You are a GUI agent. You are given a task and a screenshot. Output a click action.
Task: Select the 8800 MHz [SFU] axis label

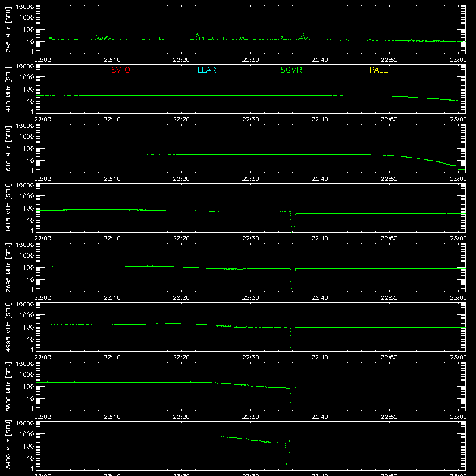click(x=8, y=387)
